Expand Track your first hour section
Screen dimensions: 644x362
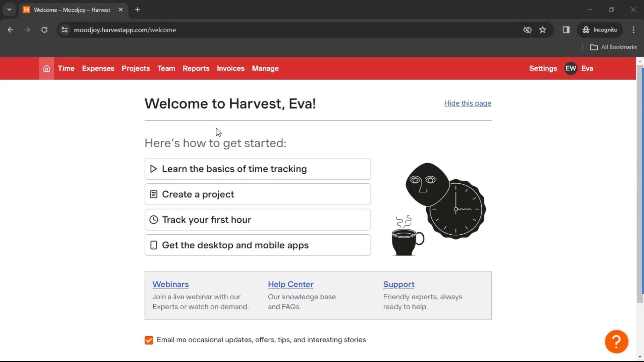[257, 220]
